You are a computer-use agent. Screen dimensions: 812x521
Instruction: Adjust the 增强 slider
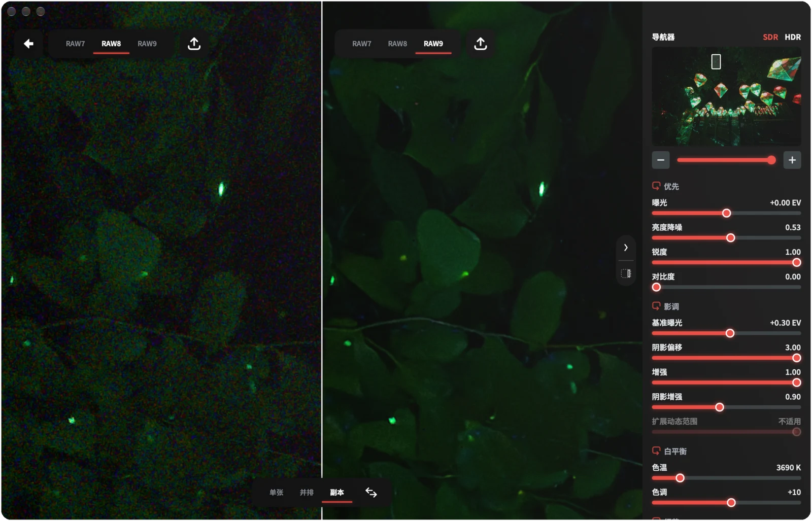click(726, 383)
